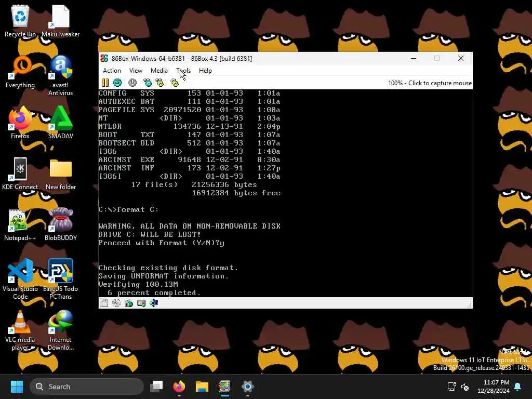Open the Action menu in 86Box
Screen dimensions: 532x399
point(112,71)
